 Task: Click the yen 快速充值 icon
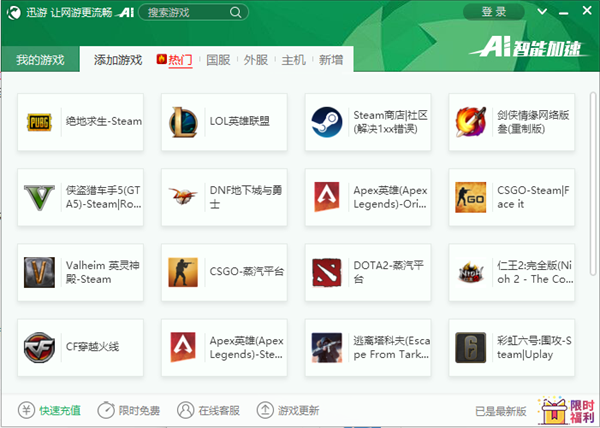tap(26, 410)
